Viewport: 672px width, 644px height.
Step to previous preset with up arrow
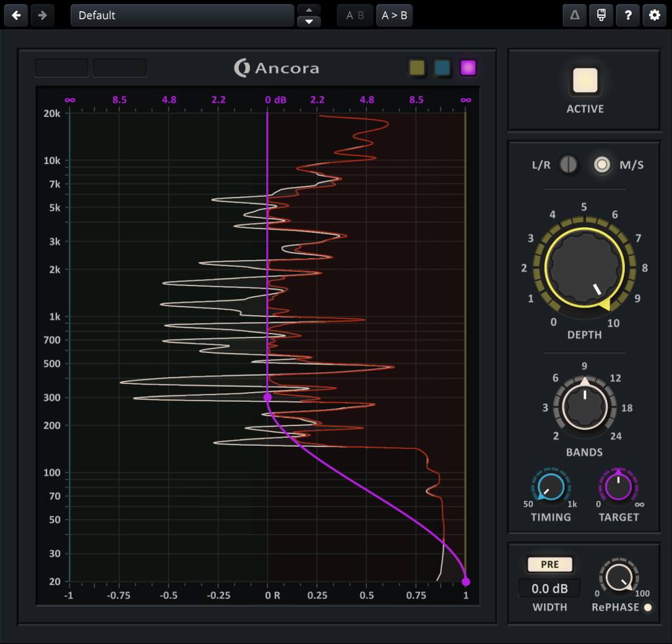click(309, 9)
